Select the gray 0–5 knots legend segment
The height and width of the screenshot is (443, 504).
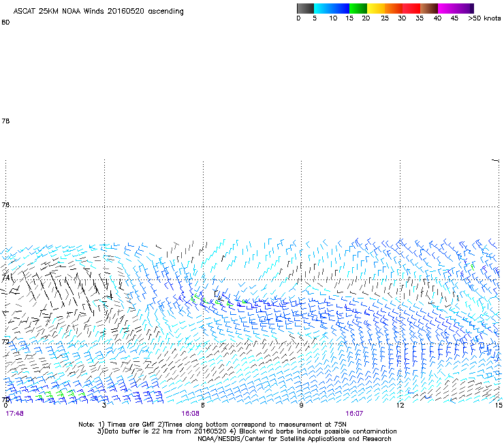click(305, 8)
